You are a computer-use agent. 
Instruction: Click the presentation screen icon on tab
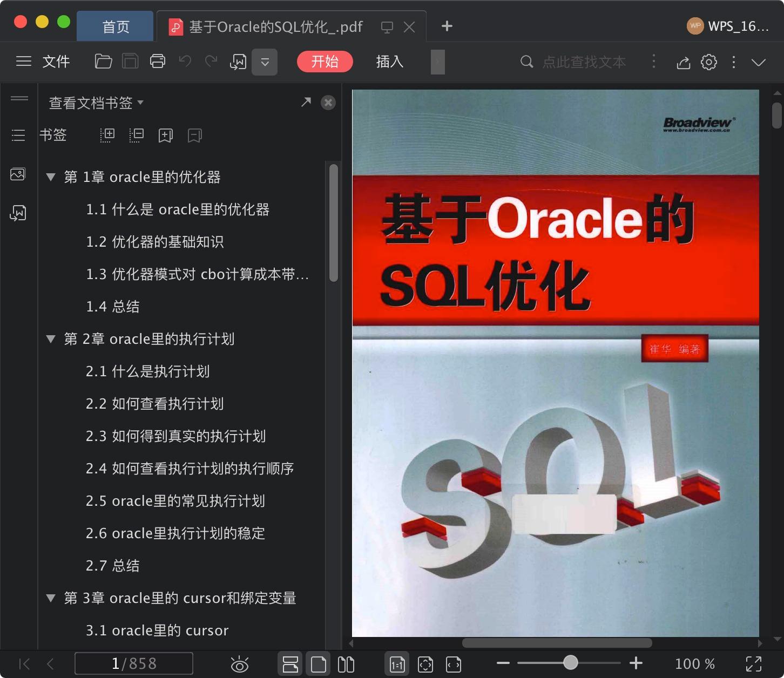[x=387, y=27]
